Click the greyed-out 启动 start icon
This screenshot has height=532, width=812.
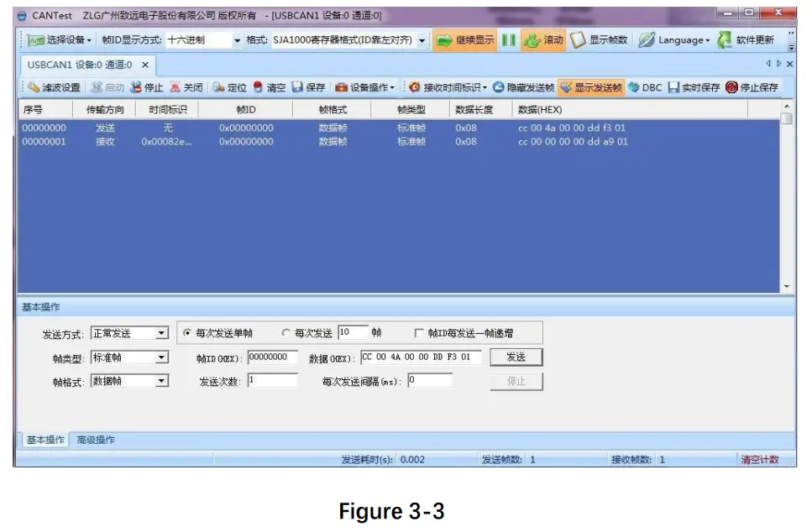coord(97,87)
